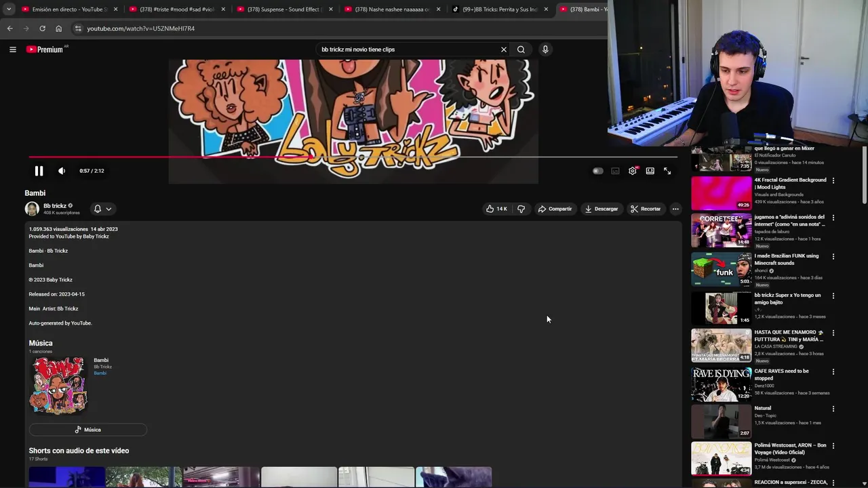Open the Bambi album cover thumbnail
868x488 pixels.
tap(58, 385)
